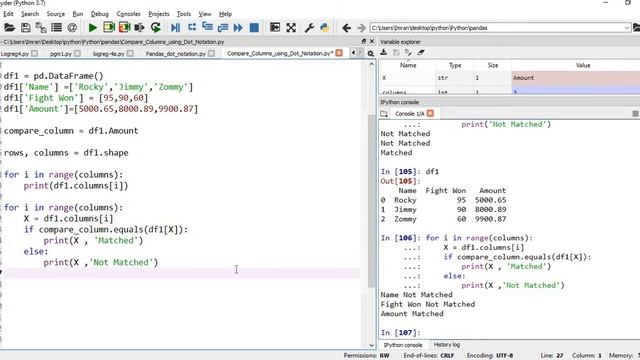
Task: Open the Help menu
Action: pyautogui.click(x=225, y=14)
